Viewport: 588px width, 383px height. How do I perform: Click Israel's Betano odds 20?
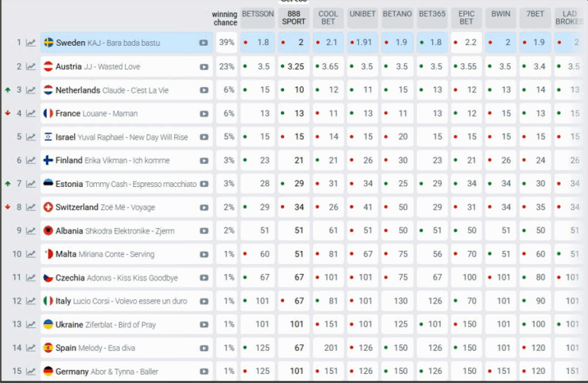click(x=397, y=137)
